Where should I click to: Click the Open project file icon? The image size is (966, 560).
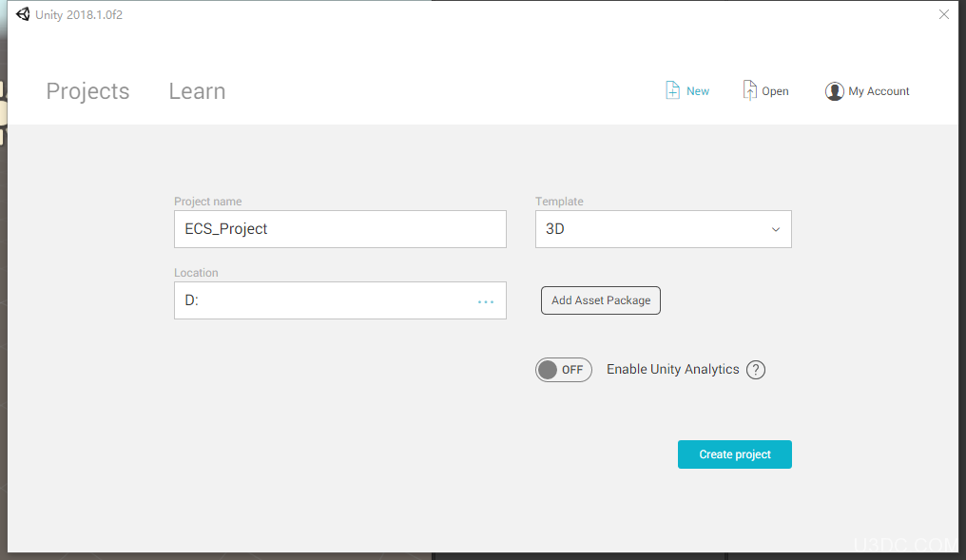point(749,90)
